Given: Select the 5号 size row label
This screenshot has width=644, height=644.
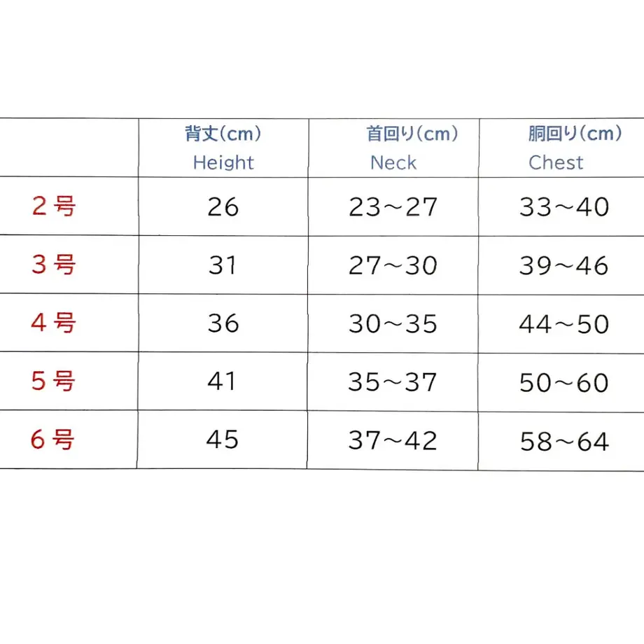Looking at the screenshot, I should tap(54, 381).
